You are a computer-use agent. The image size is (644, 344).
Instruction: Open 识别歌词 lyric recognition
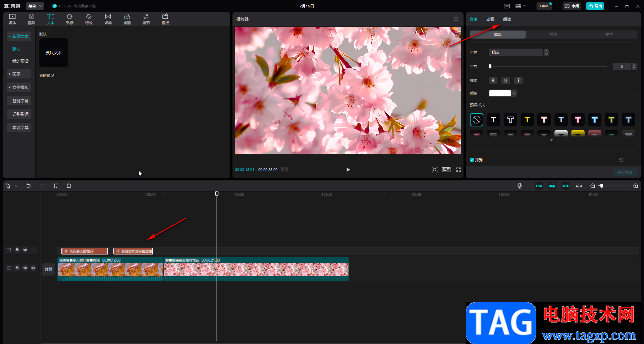click(x=19, y=114)
